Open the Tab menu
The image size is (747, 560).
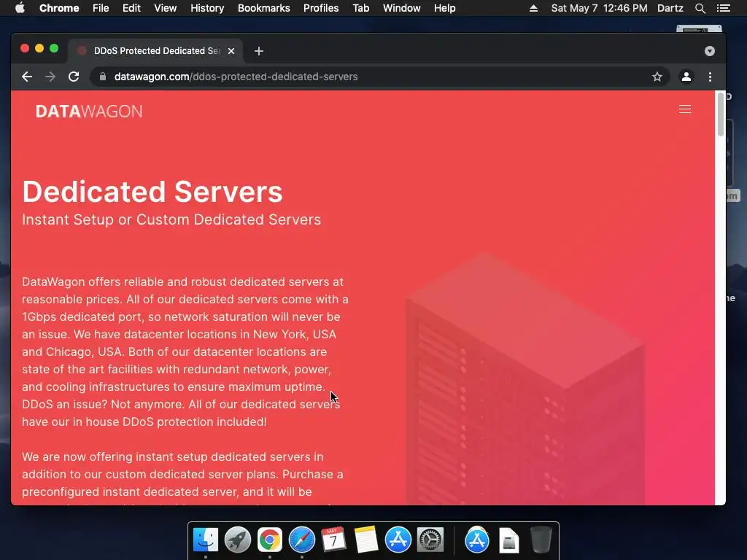pos(360,8)
